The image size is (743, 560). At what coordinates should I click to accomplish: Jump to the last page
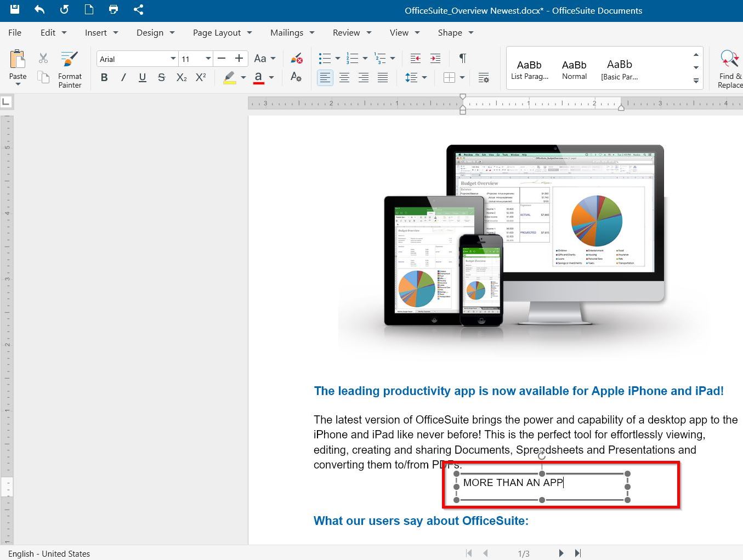(x=578, y=553)
